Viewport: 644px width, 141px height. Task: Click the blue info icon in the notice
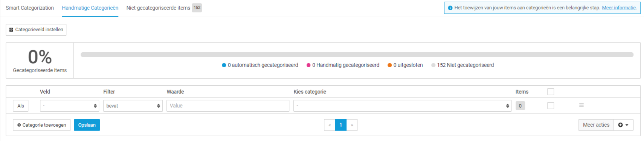(x=450, y=8)
